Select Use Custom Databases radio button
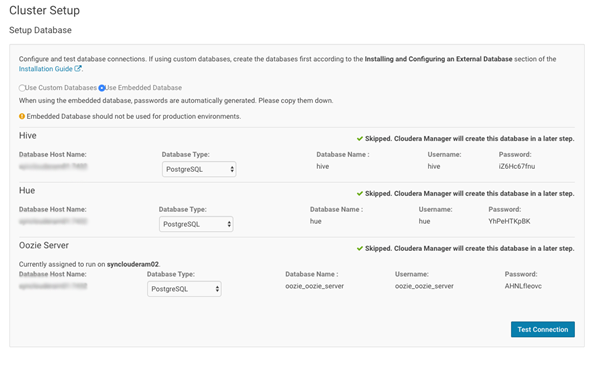The height and width of the screenshot is (365, 604). click(x=22, y=88)
